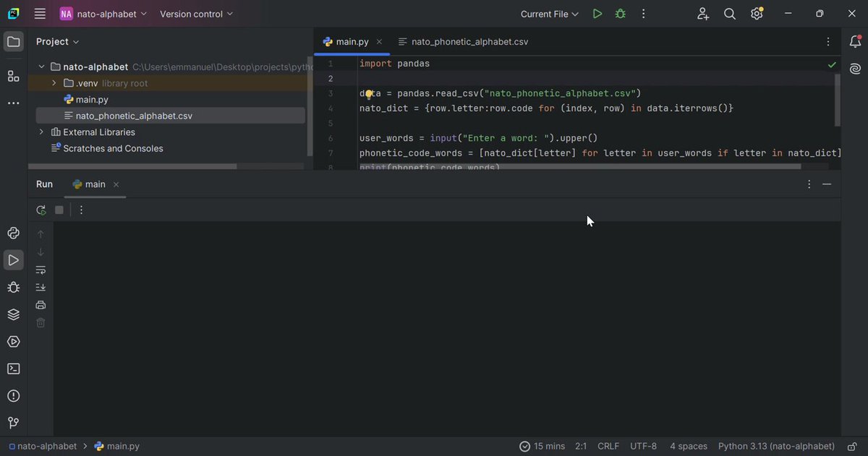This screenshot has height=456, width=868.
Task: Close the main run tab
Action: (116, 184)
